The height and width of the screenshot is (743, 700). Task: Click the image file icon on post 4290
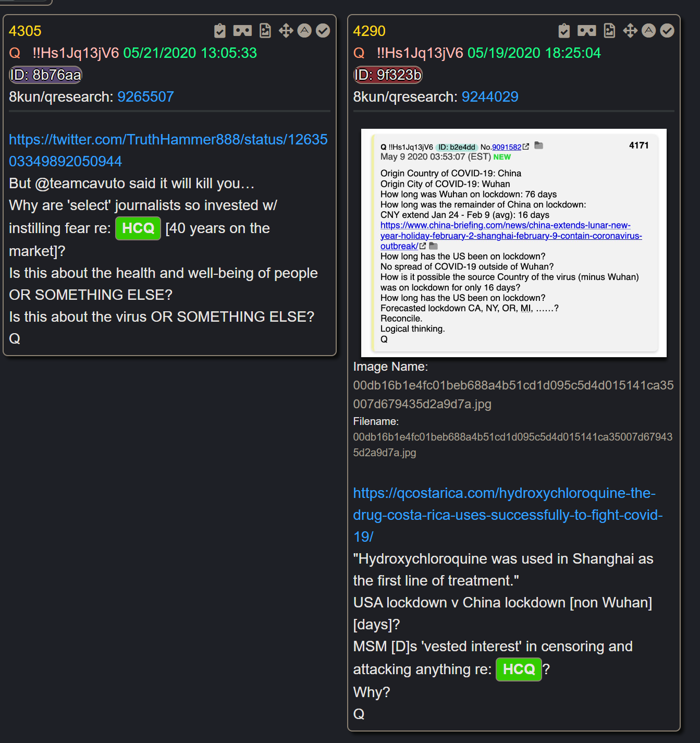[x=609, y=31]
